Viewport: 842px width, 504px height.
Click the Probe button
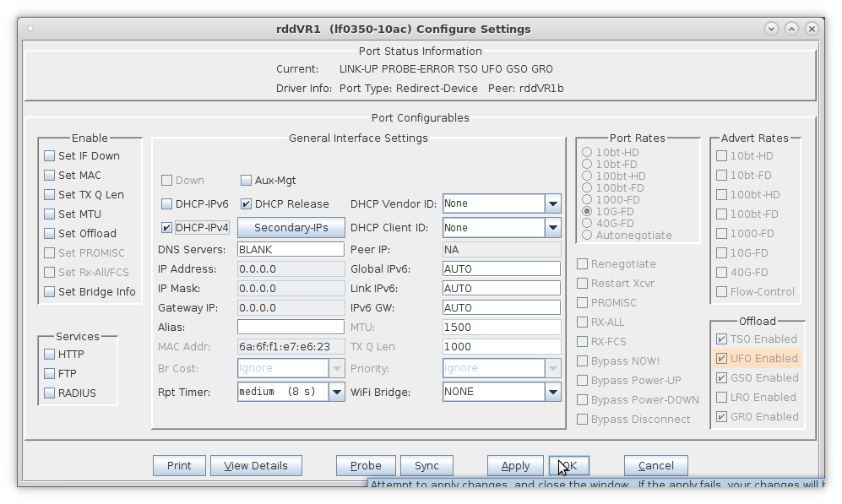click(366, 466)
